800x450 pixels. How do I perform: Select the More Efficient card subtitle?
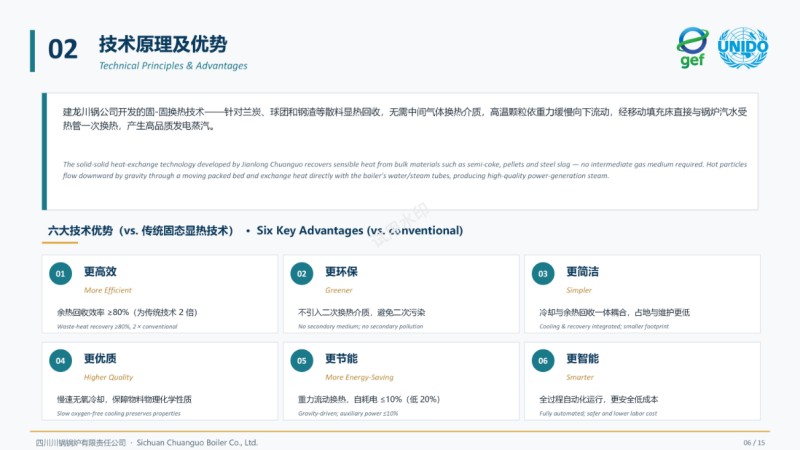point(107,290)
